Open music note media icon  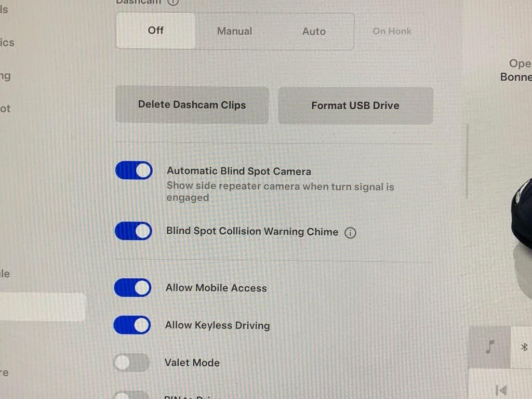489,347
